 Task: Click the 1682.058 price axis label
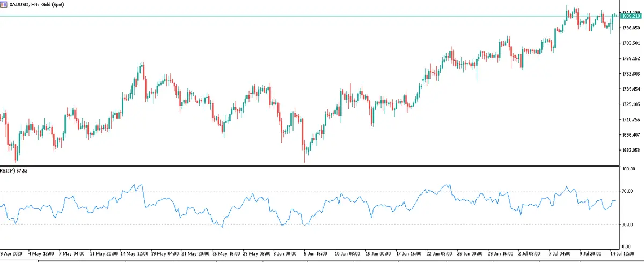[x=630, y=150]
